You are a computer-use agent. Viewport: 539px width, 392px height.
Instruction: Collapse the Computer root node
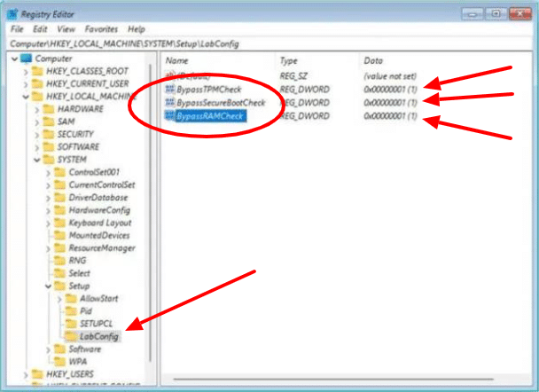(x=14, y=59)
